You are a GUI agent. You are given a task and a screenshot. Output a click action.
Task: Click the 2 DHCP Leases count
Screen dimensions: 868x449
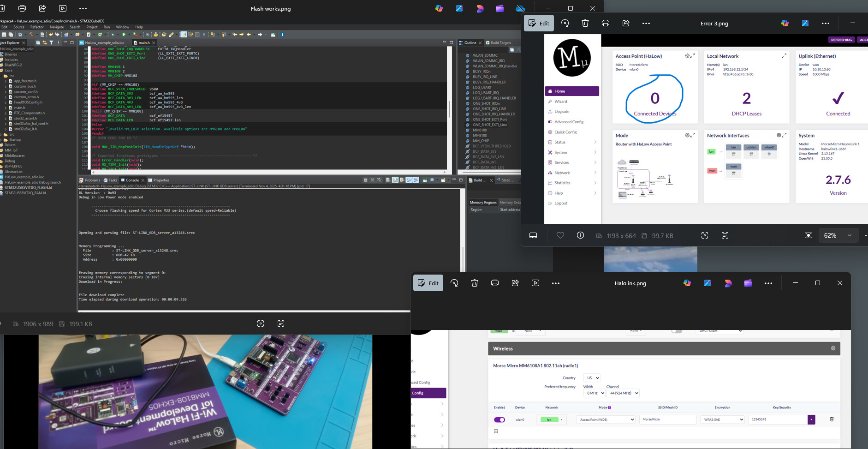tap(747, 98)
